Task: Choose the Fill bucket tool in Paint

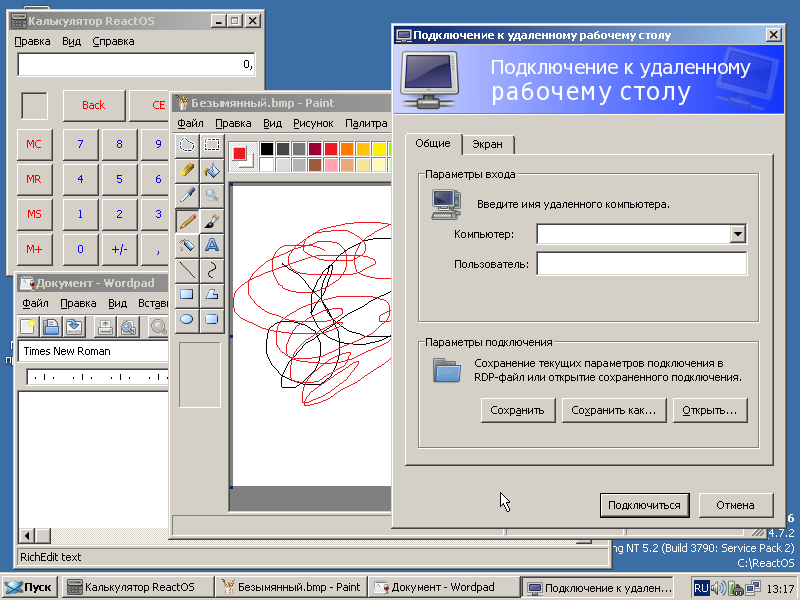Action: 212,170
